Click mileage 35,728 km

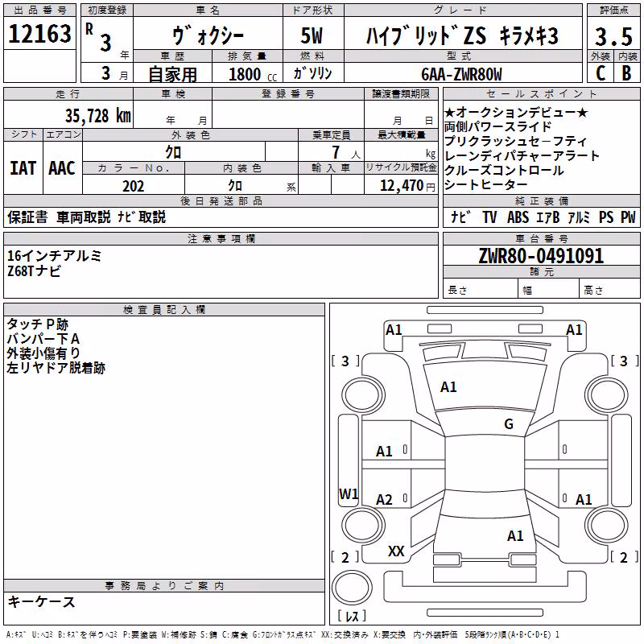pyautogui.click(x=97, y=116)
